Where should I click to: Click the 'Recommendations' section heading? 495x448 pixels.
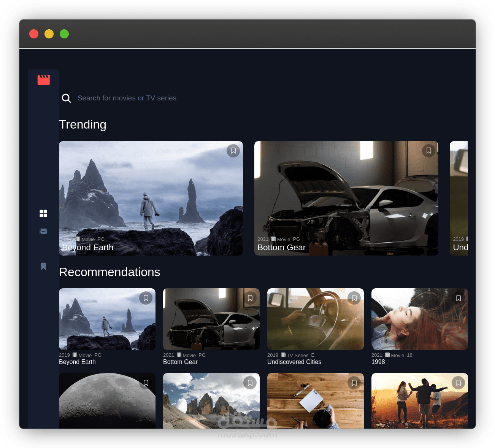point(109,272)
